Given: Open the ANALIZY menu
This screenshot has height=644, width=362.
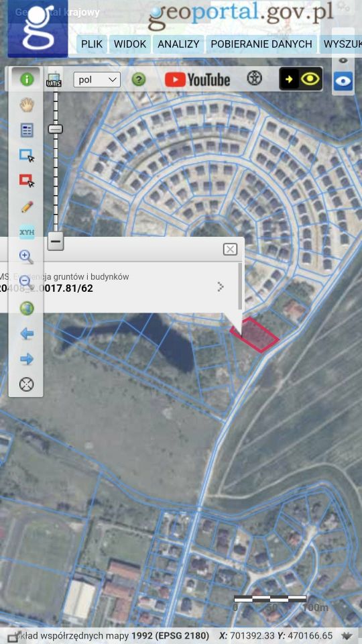Looking at the screenshot, I should [178, 44].
